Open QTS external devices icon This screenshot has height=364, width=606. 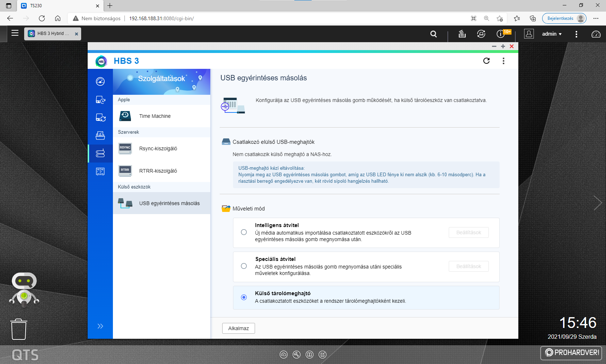[481, 34]
